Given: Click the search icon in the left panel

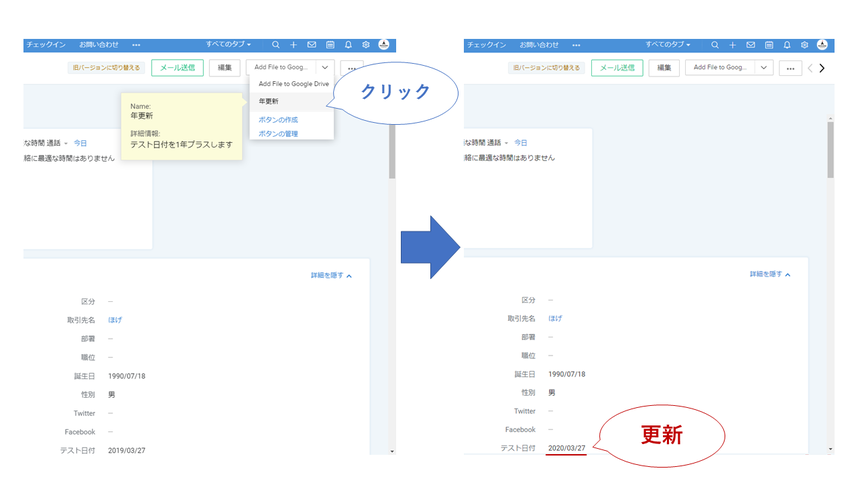Looking at the screenshot, I should point(275,45).
